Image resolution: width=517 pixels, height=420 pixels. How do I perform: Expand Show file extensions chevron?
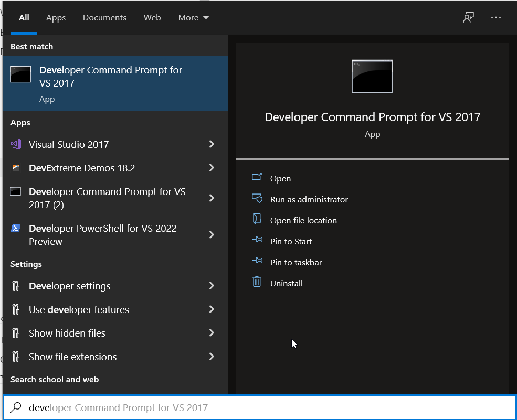[212, 356]
